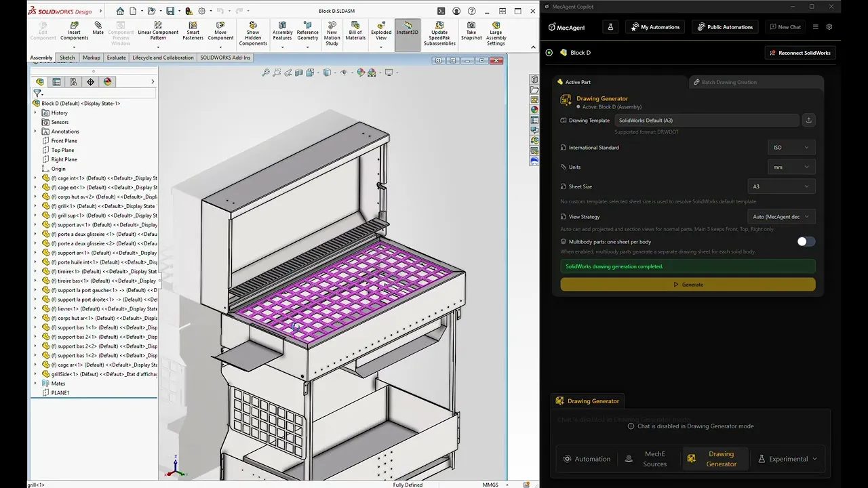Click Take Snapshot camera tool
This screenshot has width=868, height=488.
tap(471, 31)
